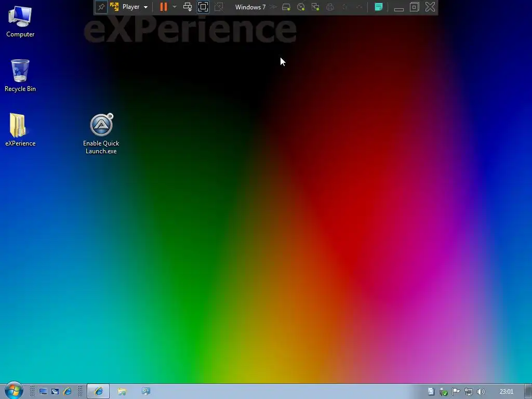Click the rightmost pinned taskbar icon with badge

[x=146, y=392]
